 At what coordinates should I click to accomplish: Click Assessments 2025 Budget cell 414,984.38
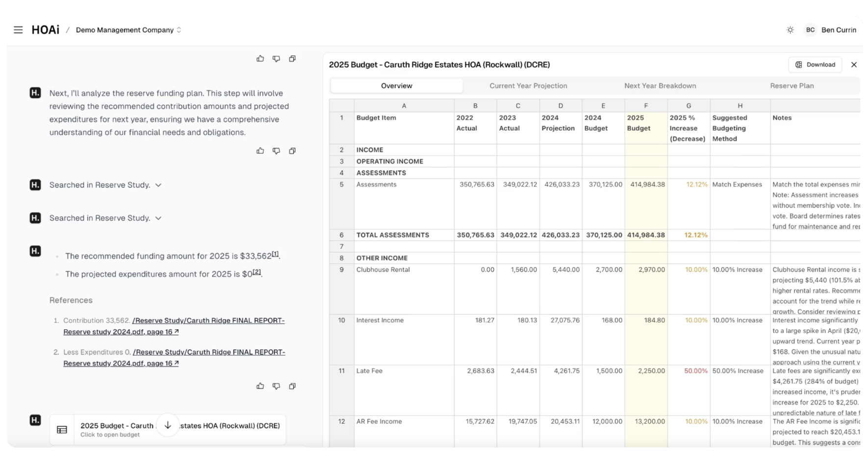(x=646, y=204)
